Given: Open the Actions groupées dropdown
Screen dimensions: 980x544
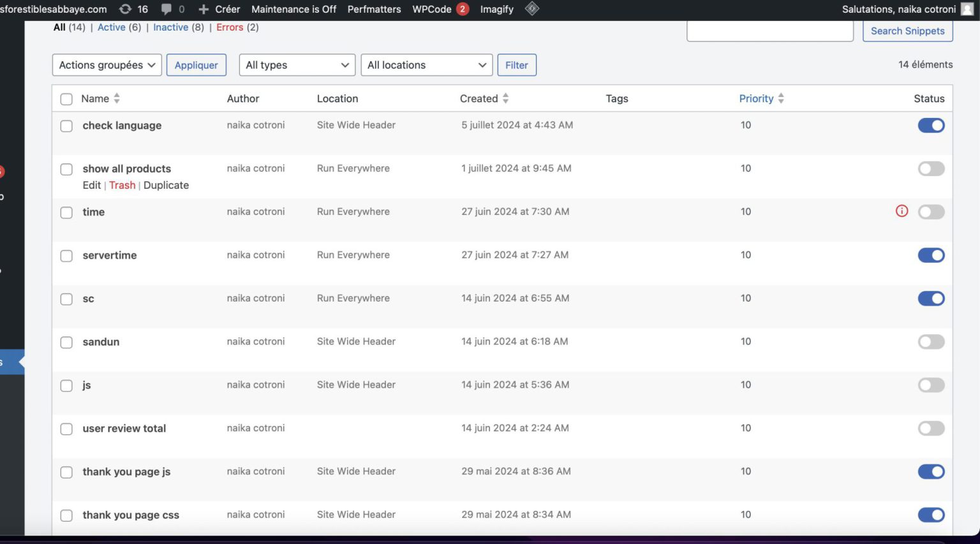Looking at the screenshot, I should [107, 65].
